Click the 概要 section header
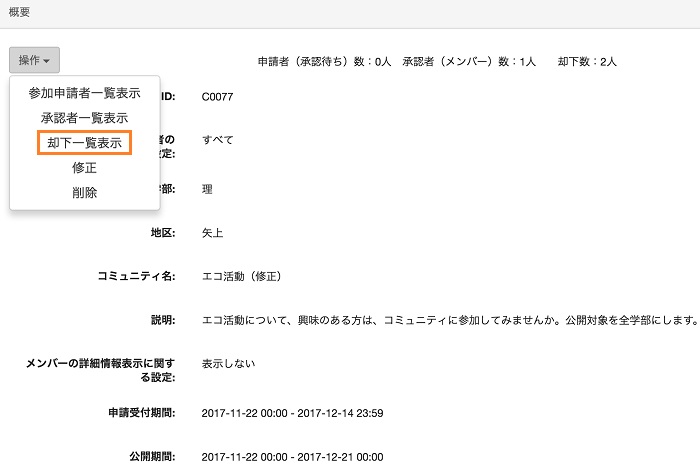 point(19,12)
